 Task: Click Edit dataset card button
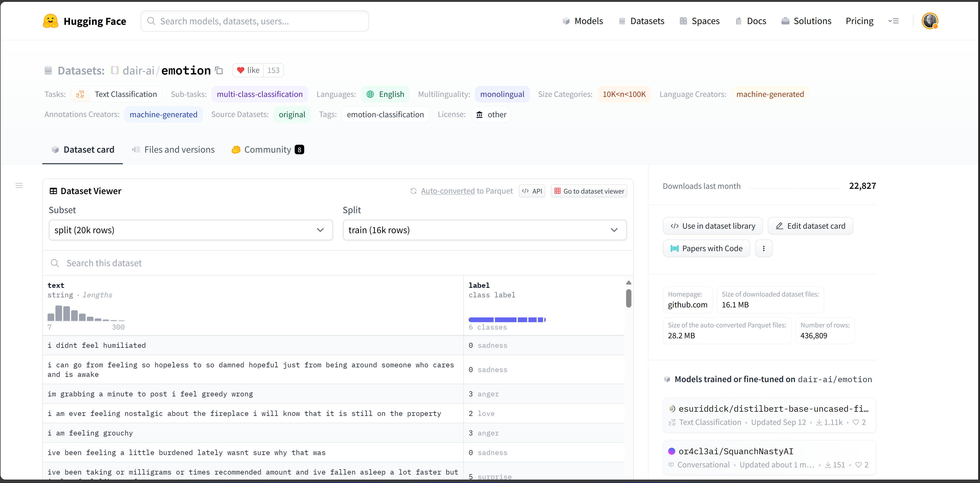pyautogui.click(x=810, y=226)
